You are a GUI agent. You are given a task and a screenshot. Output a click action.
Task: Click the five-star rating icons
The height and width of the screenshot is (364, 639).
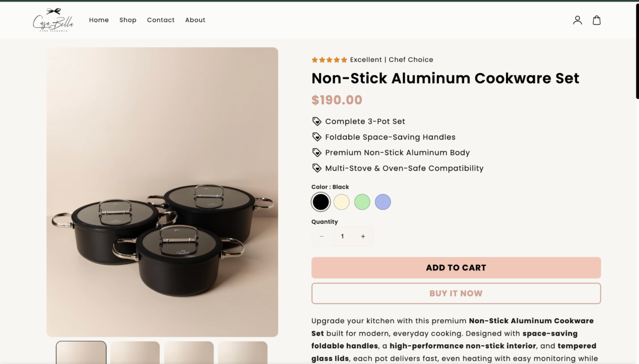(329, 60)
